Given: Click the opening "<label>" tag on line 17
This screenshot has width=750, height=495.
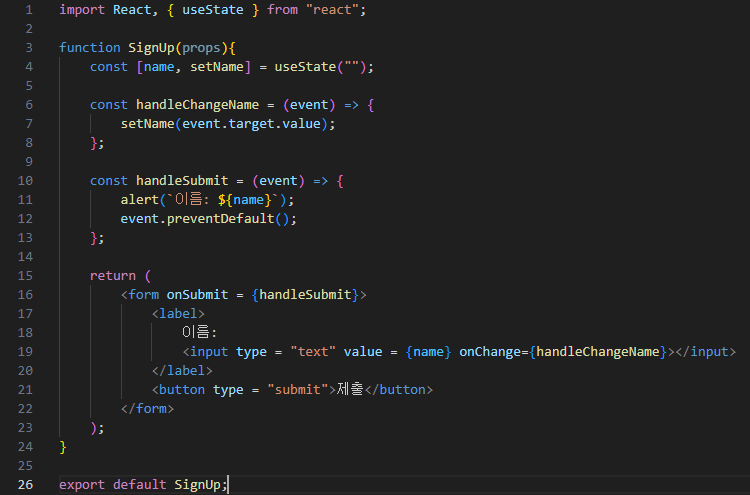Looking at the screenshot, I should click(178, 314).
